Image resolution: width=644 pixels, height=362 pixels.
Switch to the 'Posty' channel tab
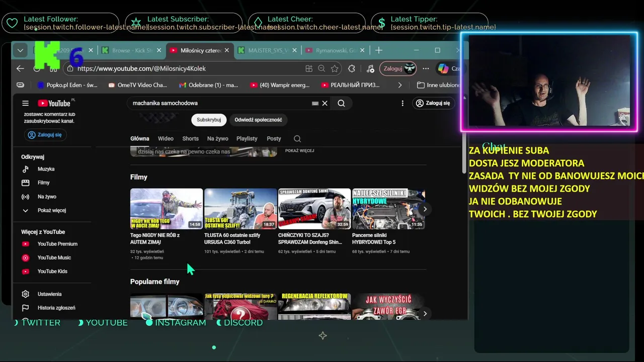274,139
